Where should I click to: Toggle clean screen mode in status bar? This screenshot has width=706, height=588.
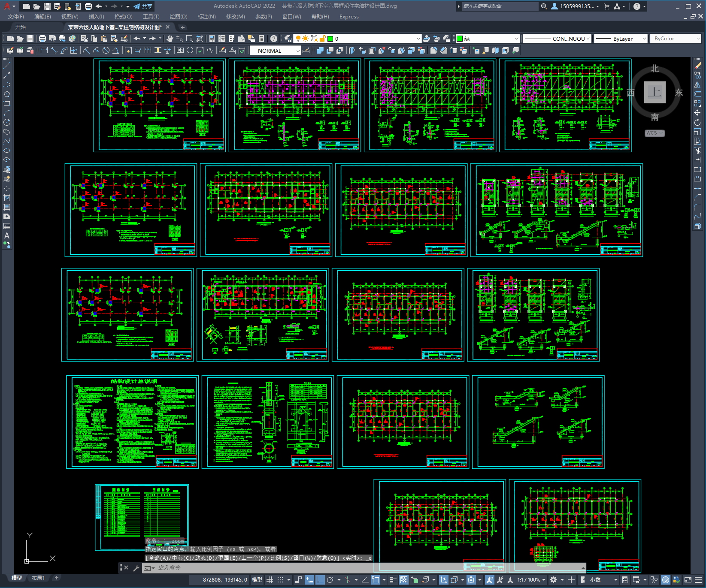pyautogui.click(x=688, y=580)
